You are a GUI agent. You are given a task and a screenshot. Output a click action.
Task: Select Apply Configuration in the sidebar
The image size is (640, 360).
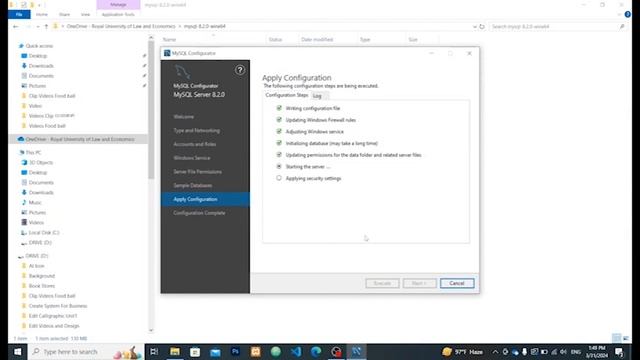pos(205,199)
